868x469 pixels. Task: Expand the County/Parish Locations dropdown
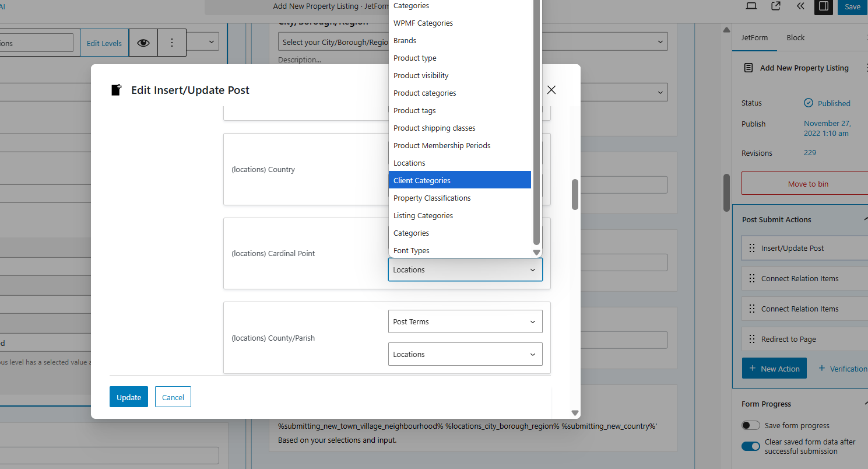pos(465,354)
